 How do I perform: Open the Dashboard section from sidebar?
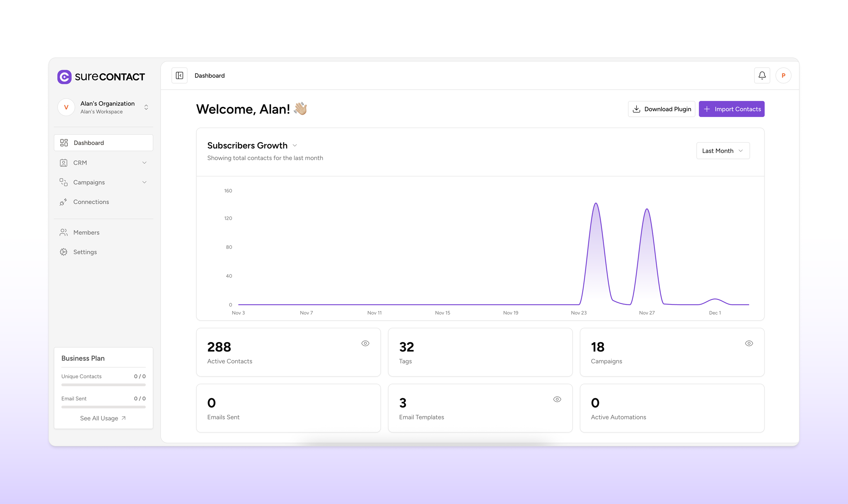(88, 143)
